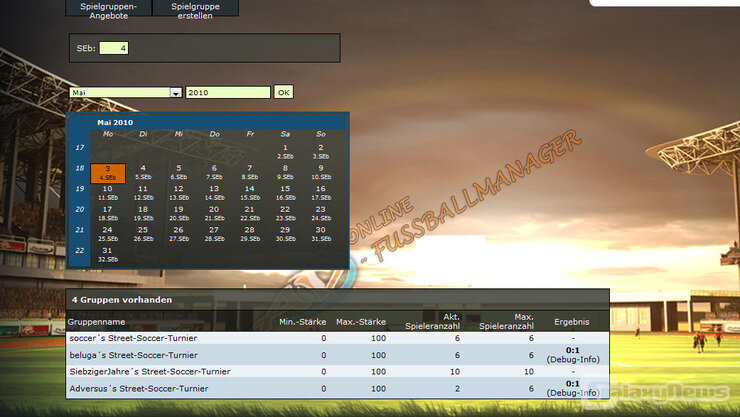Click the SEb number input field
The image size is (740, 417).
114,48
